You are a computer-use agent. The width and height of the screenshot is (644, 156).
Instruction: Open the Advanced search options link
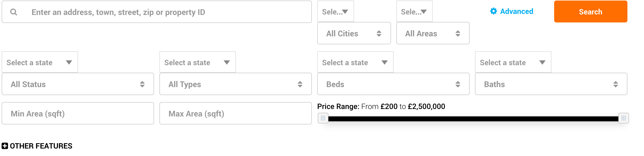click(x=516, y=11)
